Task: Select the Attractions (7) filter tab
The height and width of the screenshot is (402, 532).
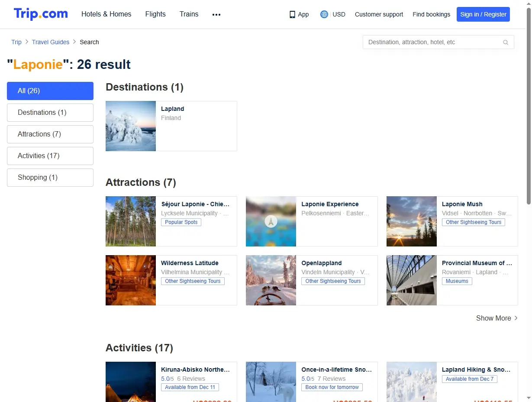Action: click(50, 134)
